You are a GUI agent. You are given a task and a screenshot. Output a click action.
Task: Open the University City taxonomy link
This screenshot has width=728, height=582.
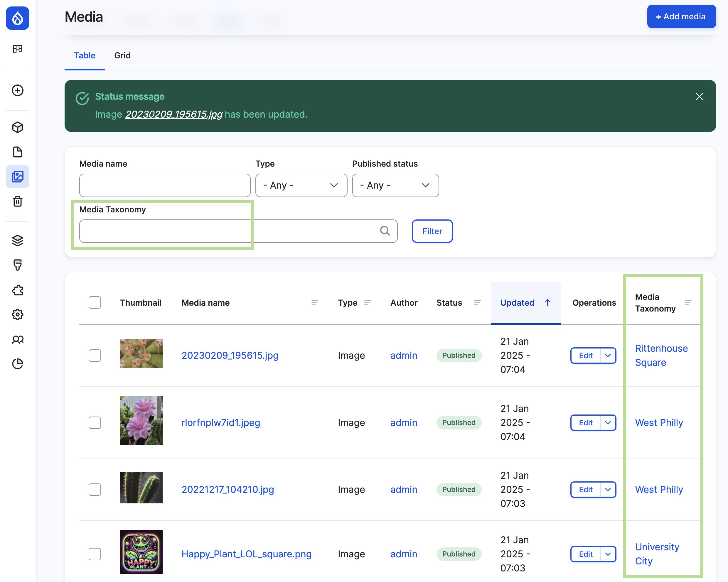(657, 554)
